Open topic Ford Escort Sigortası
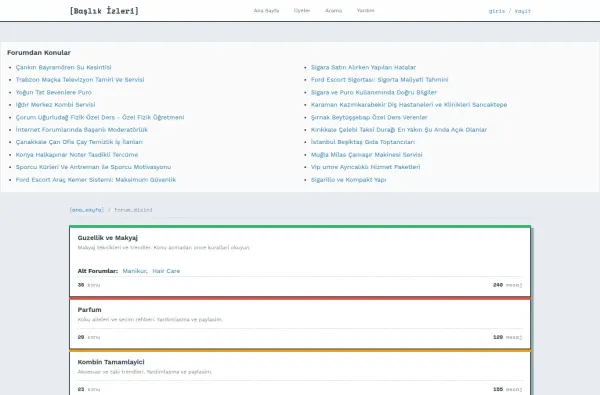 (x=379, y=80)
